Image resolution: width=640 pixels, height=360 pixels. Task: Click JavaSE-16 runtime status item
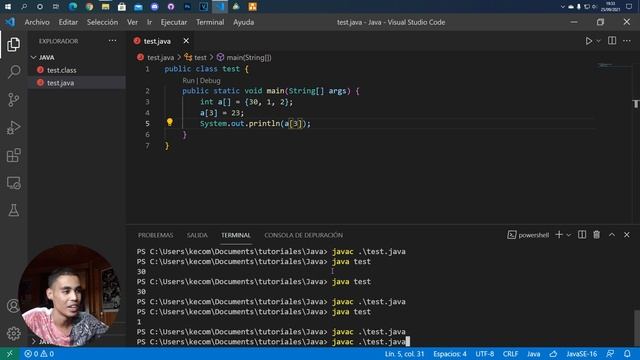click(x=581, y=354)
